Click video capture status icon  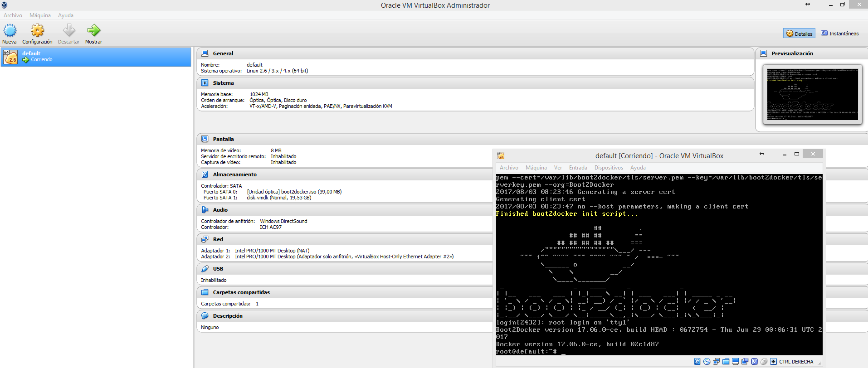point(745,362)
